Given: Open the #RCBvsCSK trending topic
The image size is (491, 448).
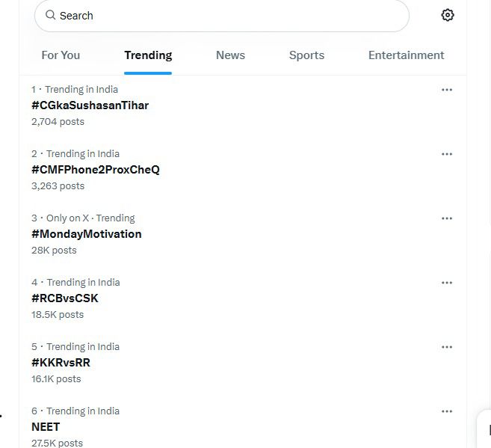Looking at the screenshot, I should [x=65, y=298].
